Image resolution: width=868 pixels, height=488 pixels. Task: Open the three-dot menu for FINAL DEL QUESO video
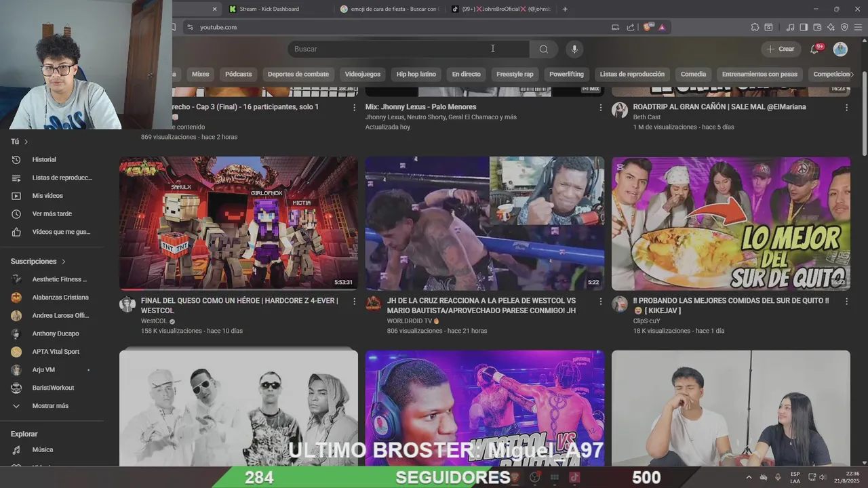pos(354,301)
